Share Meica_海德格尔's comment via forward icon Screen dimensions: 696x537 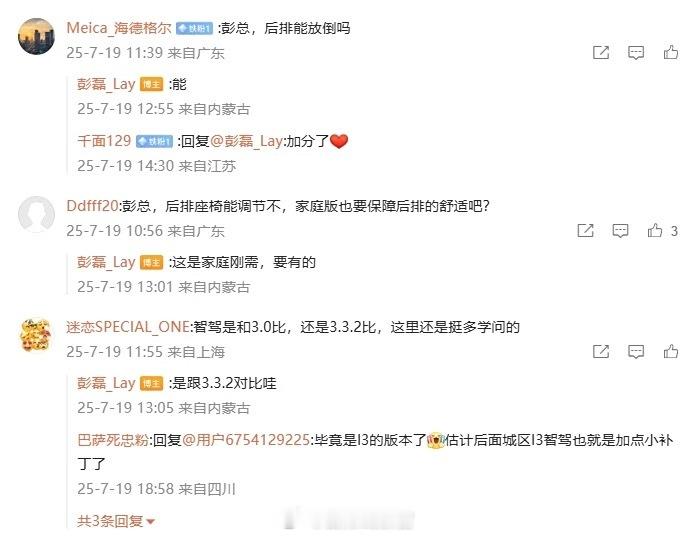[x=601, y=52]
